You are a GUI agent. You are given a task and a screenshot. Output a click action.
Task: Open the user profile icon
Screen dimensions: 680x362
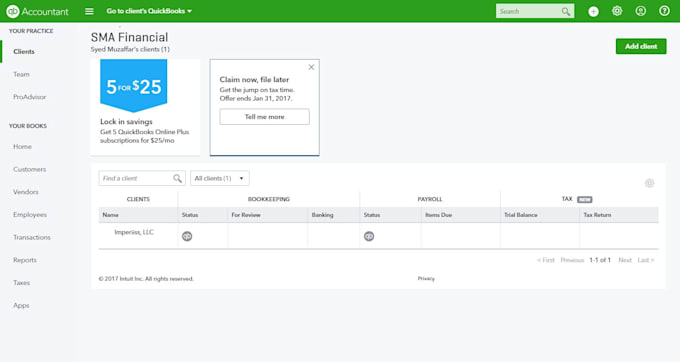point(641,11)
